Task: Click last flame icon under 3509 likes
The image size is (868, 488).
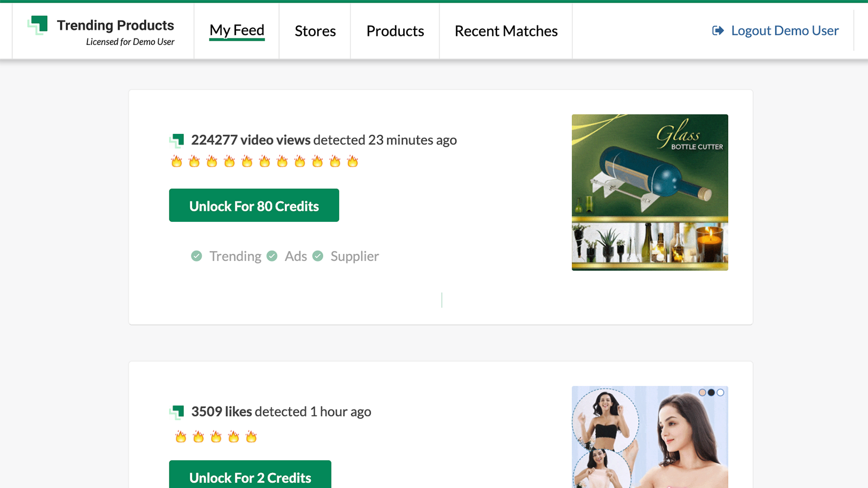Action: click(251, 437)
